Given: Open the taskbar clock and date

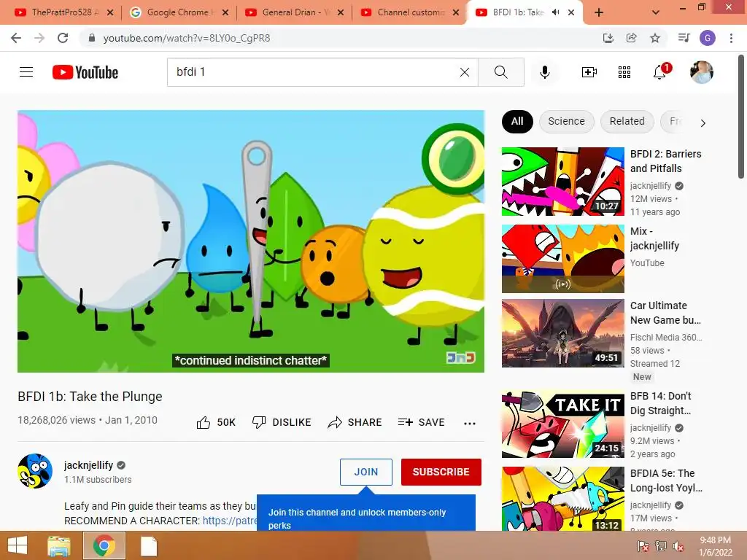Looking at the screenshot, I should (715, 546).
